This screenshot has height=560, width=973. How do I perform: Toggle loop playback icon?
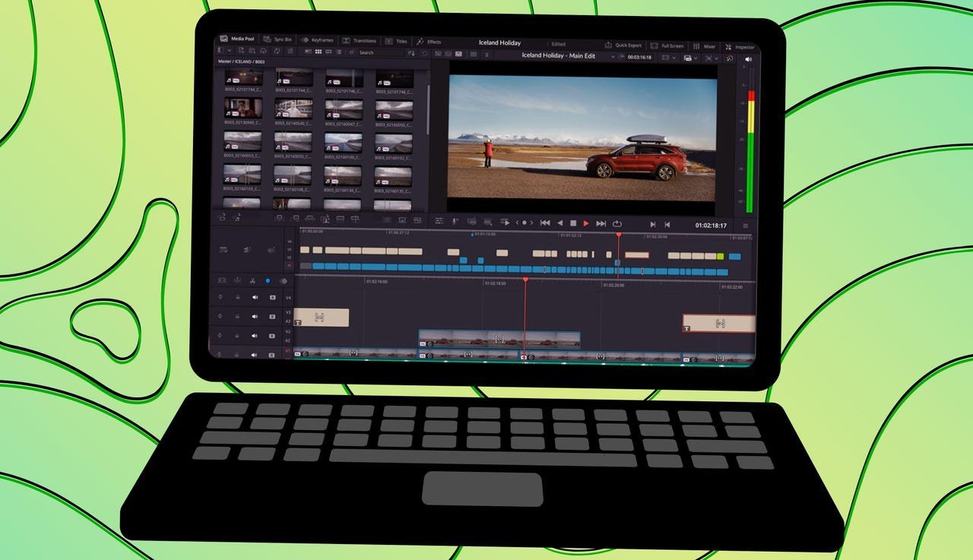tap(616, 224)
